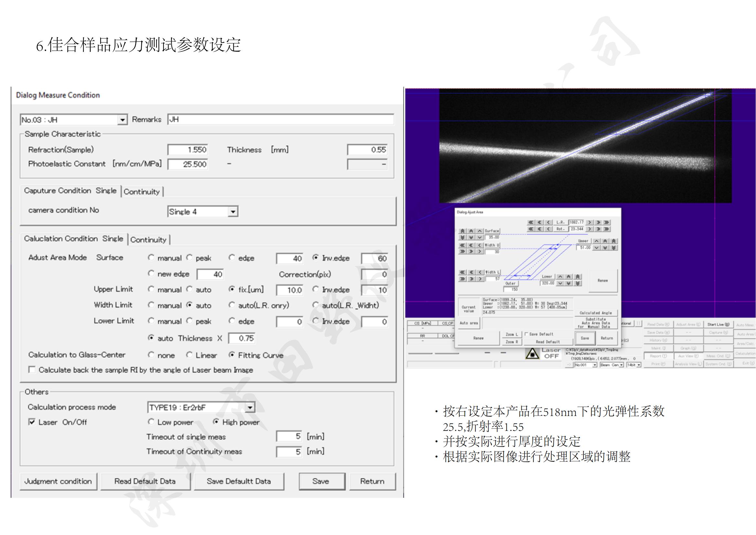The height and width of the screenshot is (535, 756).
Task: Switch to Caluclation Condition Single tab
Action: tap(73, 239)
